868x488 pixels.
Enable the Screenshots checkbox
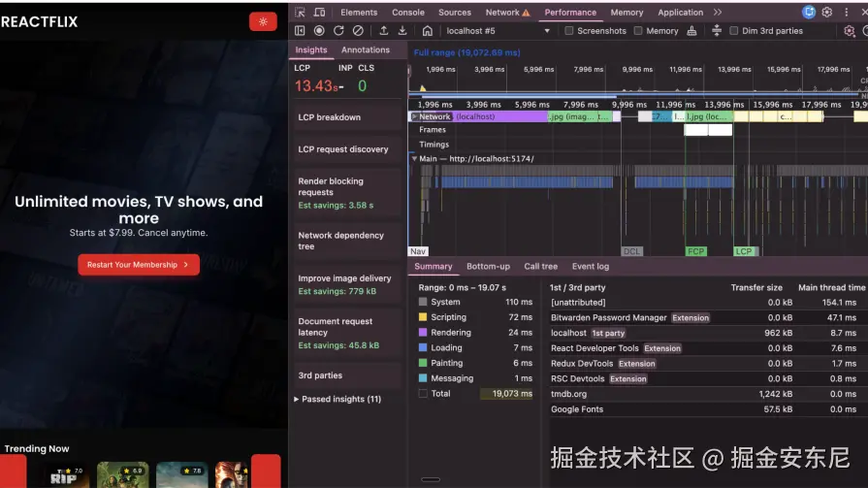click(569, 31)
